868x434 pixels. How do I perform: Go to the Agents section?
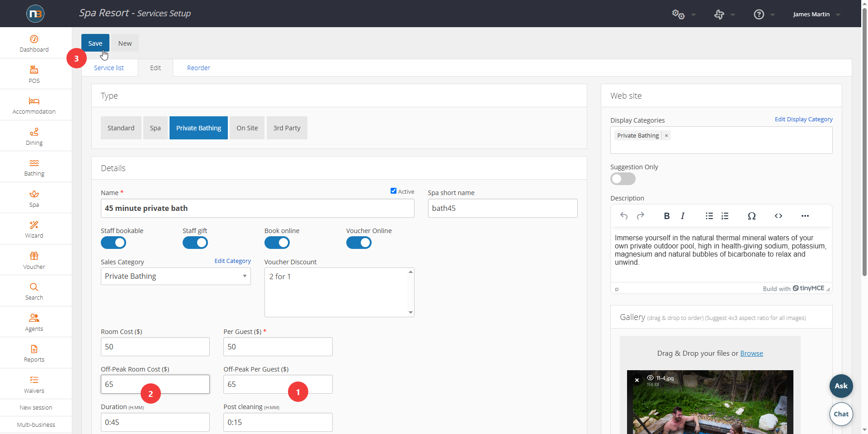pos(34,323)
